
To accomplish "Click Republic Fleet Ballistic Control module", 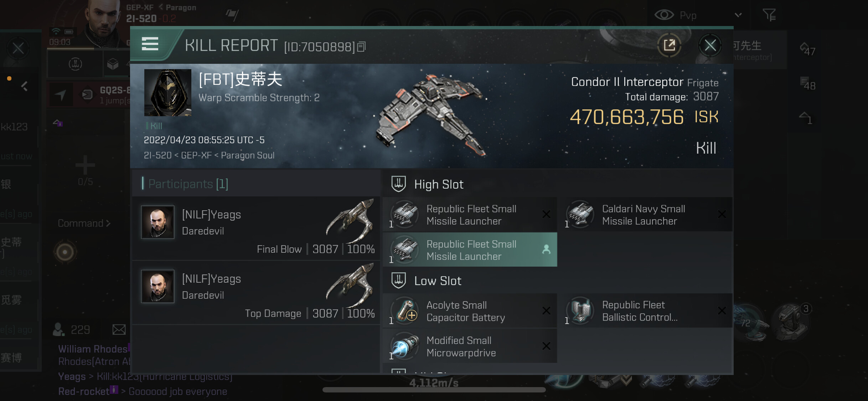I will click(646, 311).
